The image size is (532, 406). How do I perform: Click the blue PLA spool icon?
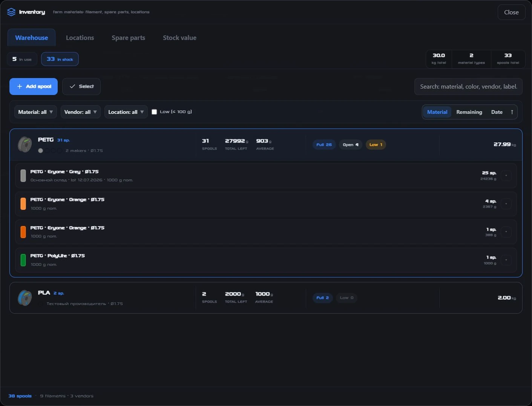pyautogui.click(x=25, y=298)
